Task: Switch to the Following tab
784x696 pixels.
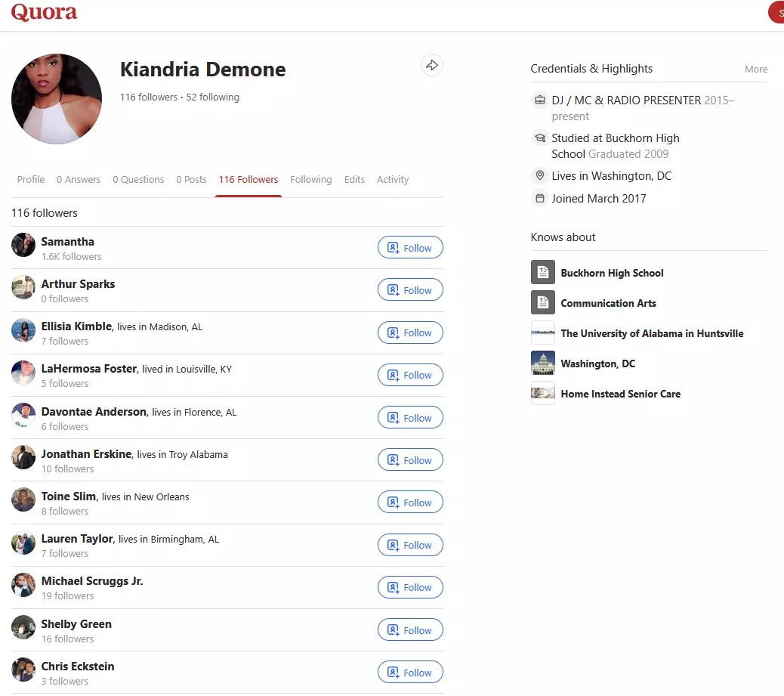Action: coord(311,180)
